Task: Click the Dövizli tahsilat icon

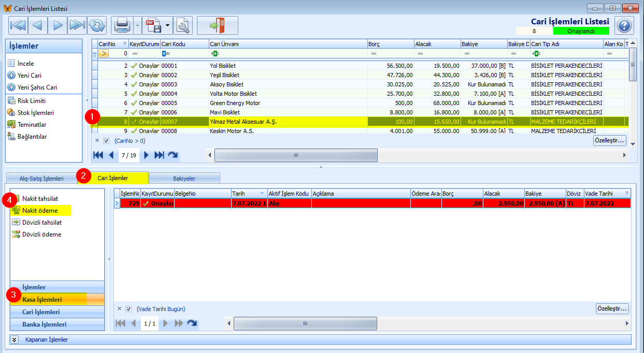Action: [16, 222]
